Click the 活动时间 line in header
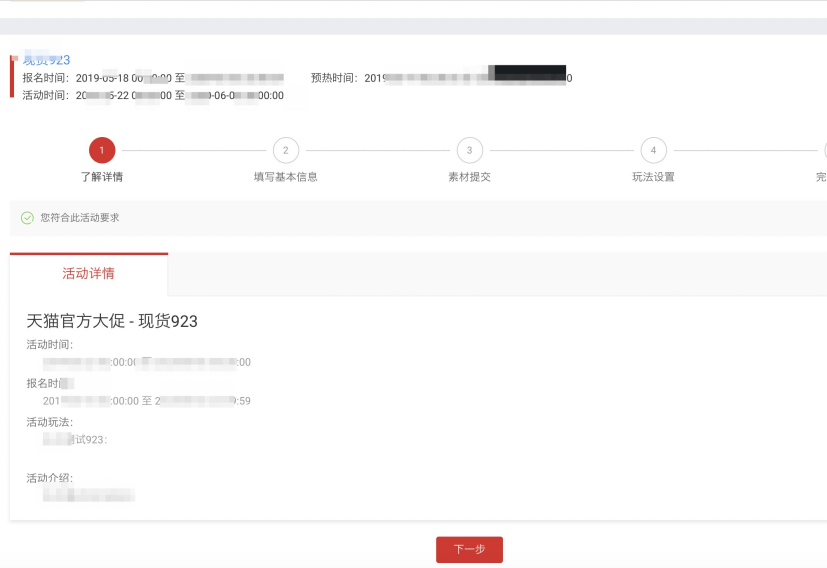 click(152, 96)
